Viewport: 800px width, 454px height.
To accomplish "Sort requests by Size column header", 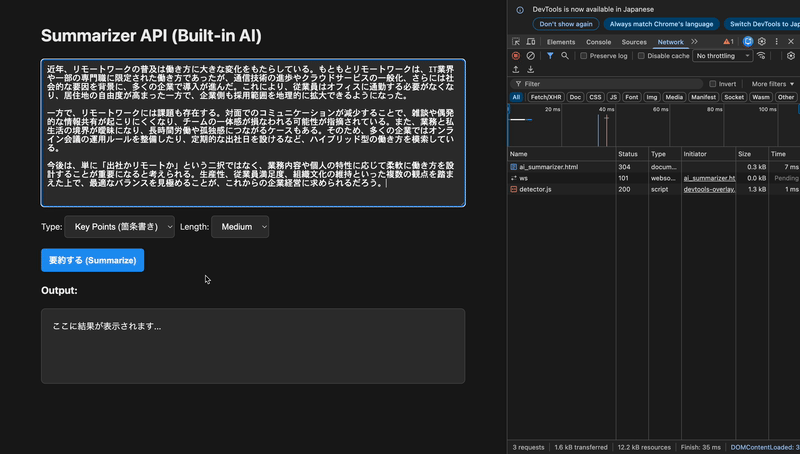I will (x=752, y=154).
